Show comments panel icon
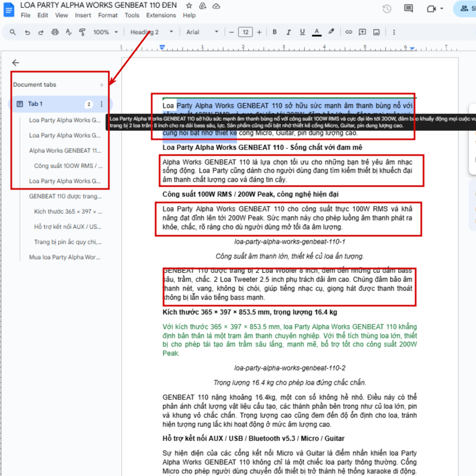The width and height of the screenshot is (476, 476). tap(408, 8)
